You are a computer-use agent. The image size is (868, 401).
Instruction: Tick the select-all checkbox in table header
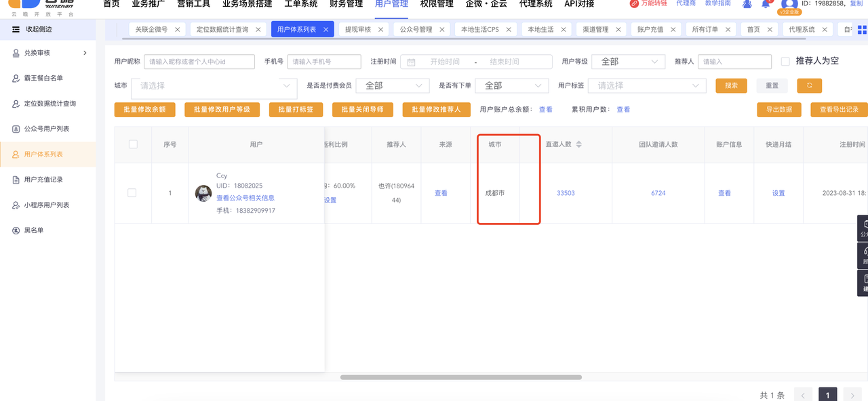[x=133, y=144]
